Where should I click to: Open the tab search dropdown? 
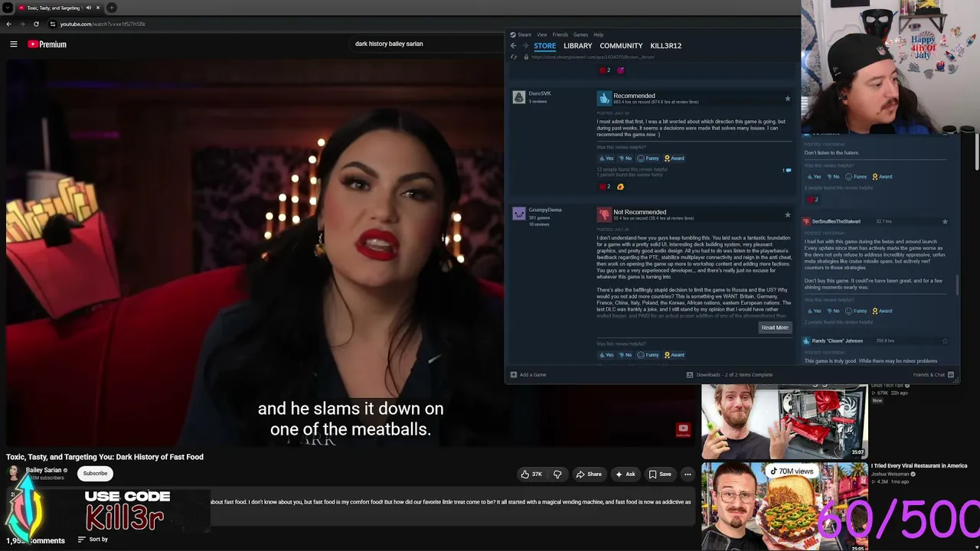[x=8, y=8]
